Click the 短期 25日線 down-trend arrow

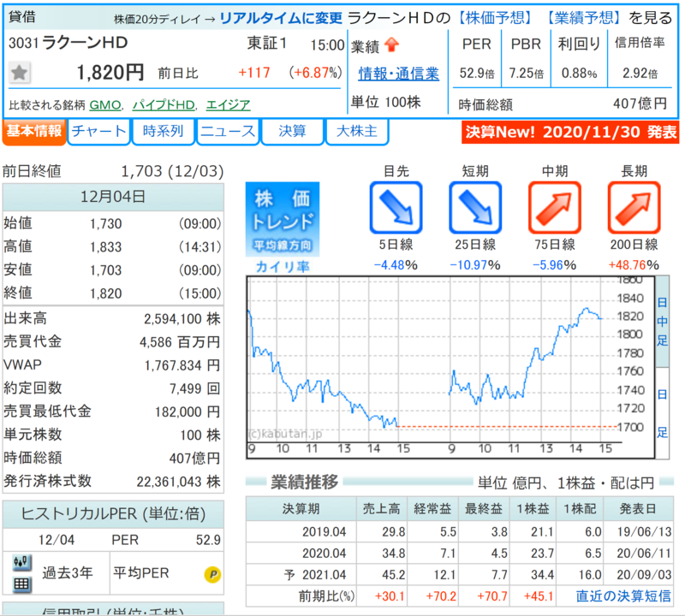pos(475,208)
